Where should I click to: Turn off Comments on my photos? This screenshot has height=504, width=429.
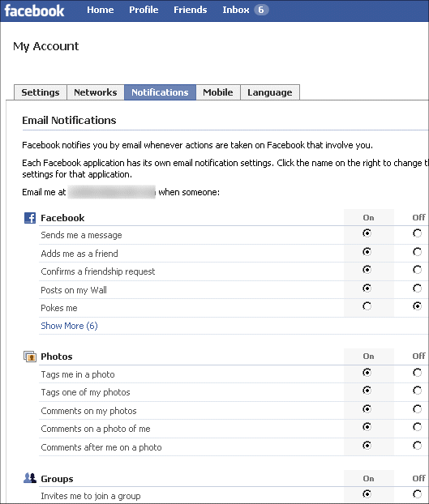417,409
